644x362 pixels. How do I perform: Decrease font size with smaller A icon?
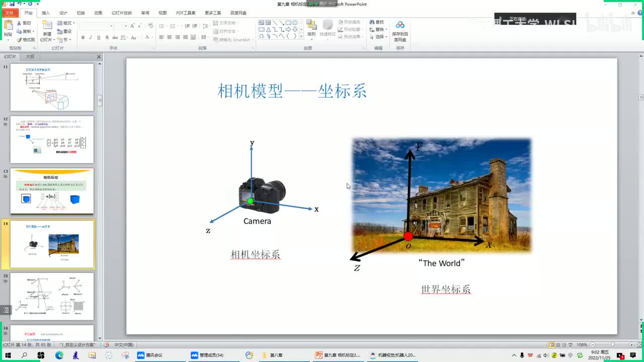pos(139,26)
